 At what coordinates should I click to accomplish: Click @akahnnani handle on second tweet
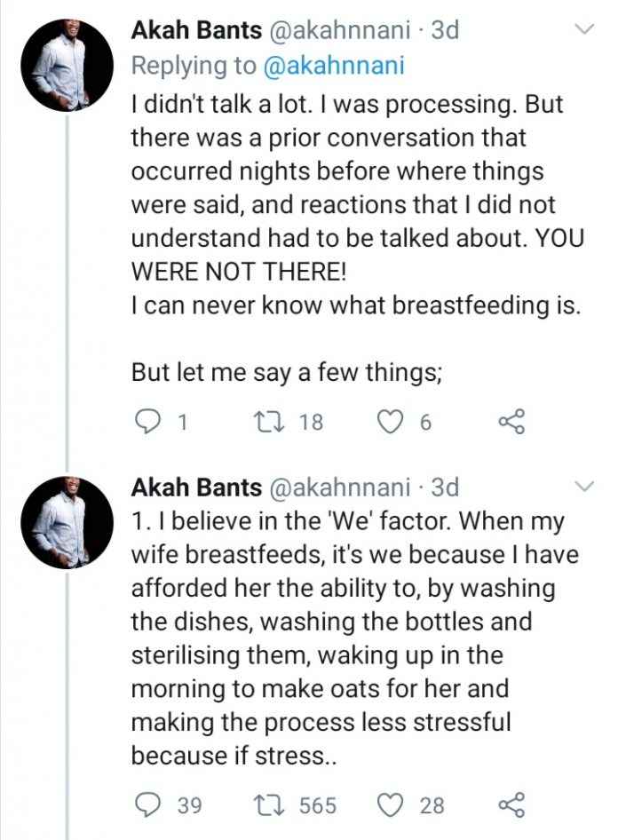(x=338, y=487)
